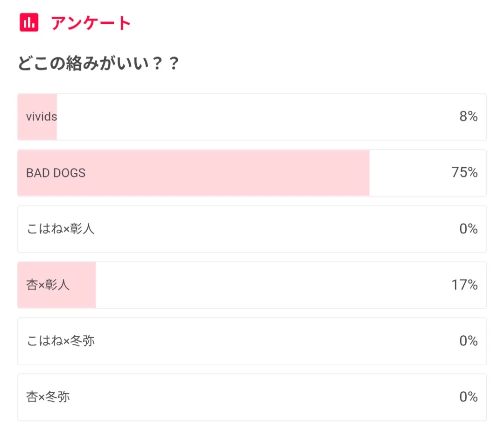The width and height of the screenshot is (504, 424).
Task: Click the 0% value beside こはね×冬弥
Action: point(469,341)
